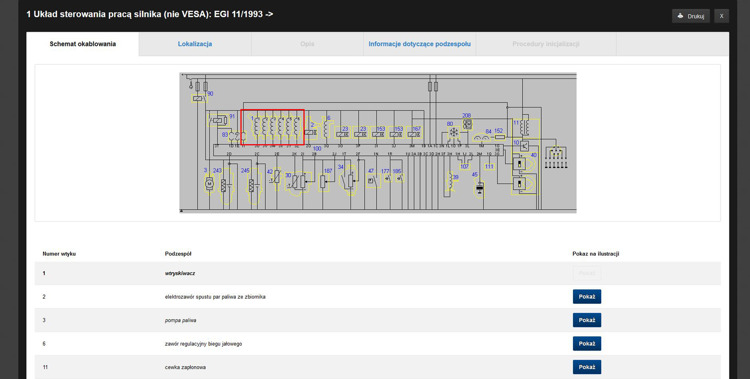
Task: Click the printer Drukuj button
Action: 691,16
